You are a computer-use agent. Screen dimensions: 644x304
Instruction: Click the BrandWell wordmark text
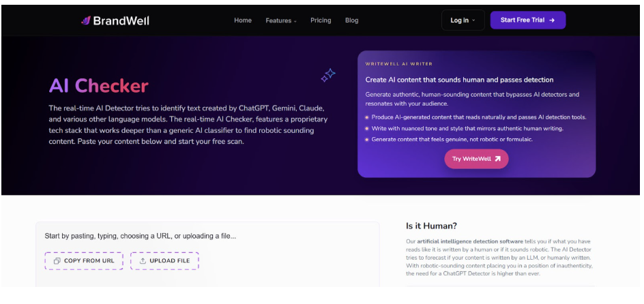(x=122, y=20)
